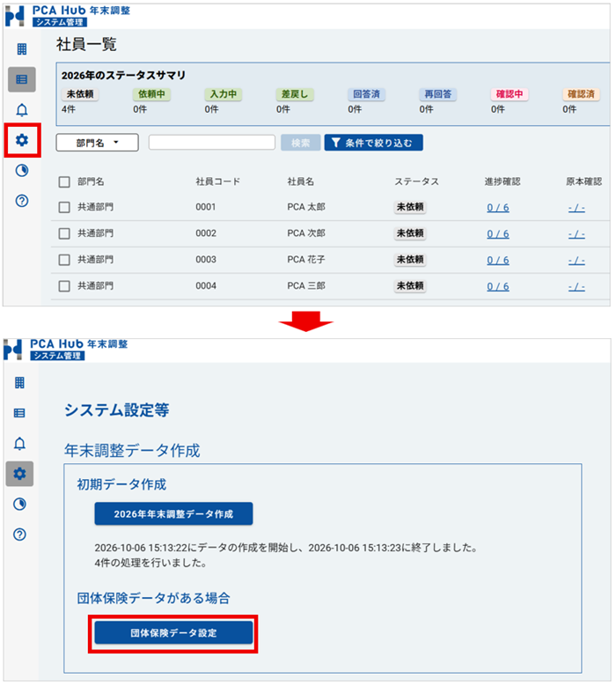Click the 回答済 status summary badge
The height and width of the screenshot is (686, 616).
[366, 94]
